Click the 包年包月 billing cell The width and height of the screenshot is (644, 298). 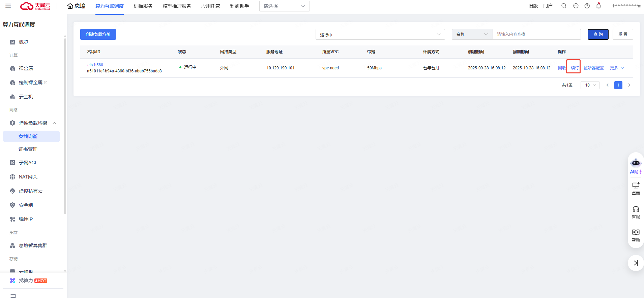[x=431, y=68]
